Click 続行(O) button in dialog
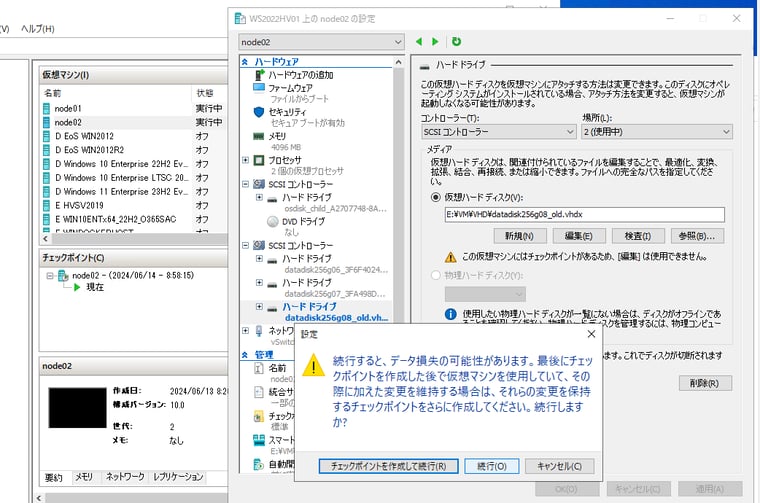760x503 pixels. click(x=492, y=466)
